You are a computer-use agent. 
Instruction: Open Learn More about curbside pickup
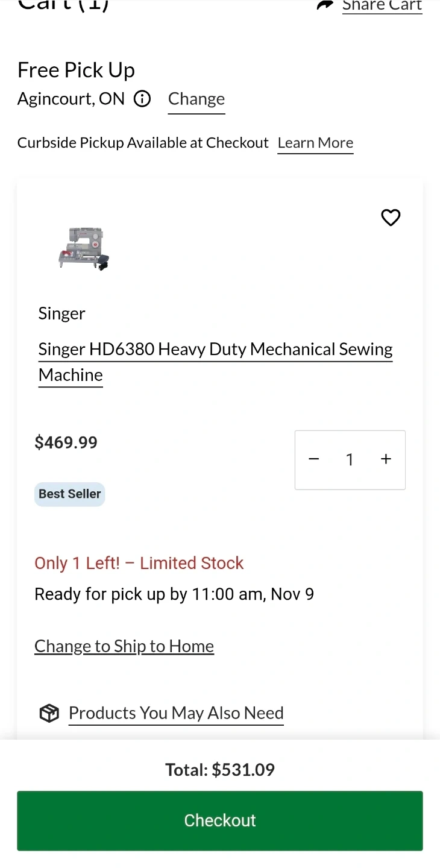pyautogui.click(x=315, y=143)
